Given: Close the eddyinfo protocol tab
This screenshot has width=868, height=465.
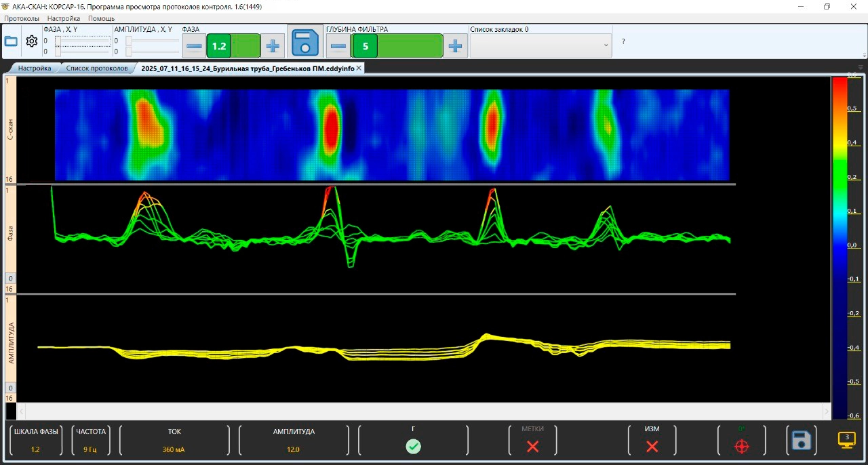Looking at the screenshot, I should 359,68.
